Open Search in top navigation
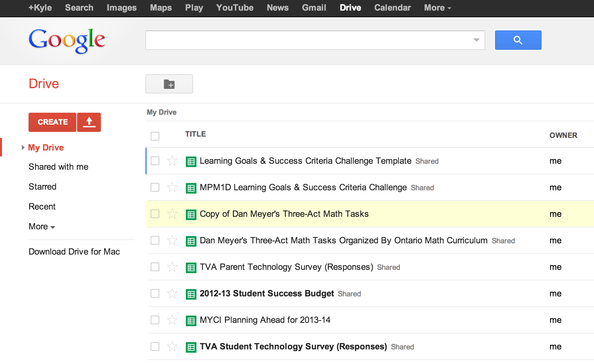594x364 pixels. pos(79,8)
